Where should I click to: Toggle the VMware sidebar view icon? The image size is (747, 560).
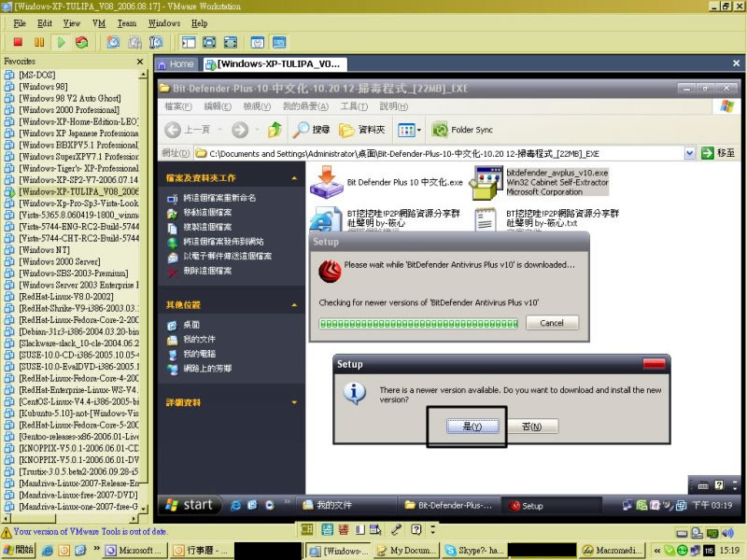click(x=189, y=42)
